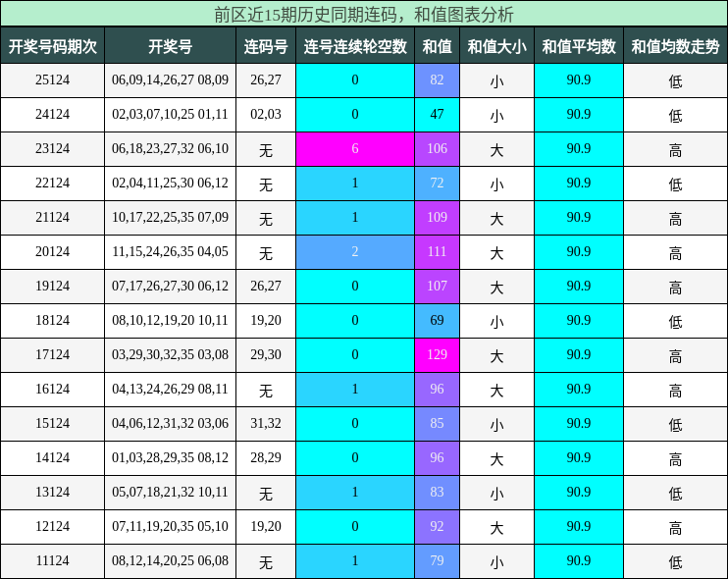Click period number 13124

[x=52, y=493]
